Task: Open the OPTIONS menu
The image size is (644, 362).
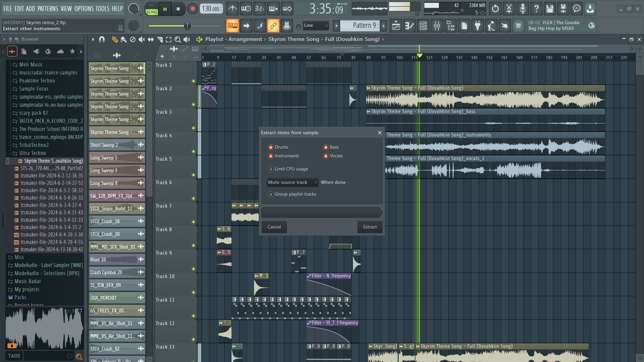Action: click(x=84, y=9)
